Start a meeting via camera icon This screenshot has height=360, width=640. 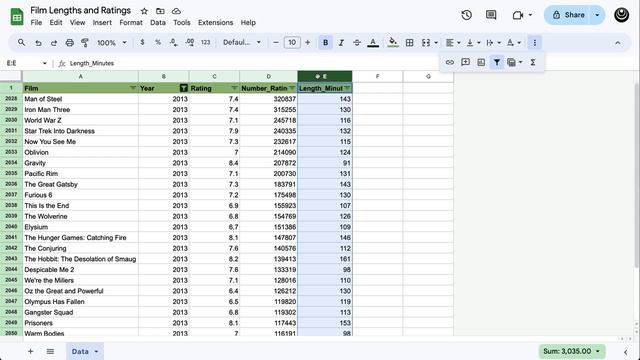tap(518, 15)
